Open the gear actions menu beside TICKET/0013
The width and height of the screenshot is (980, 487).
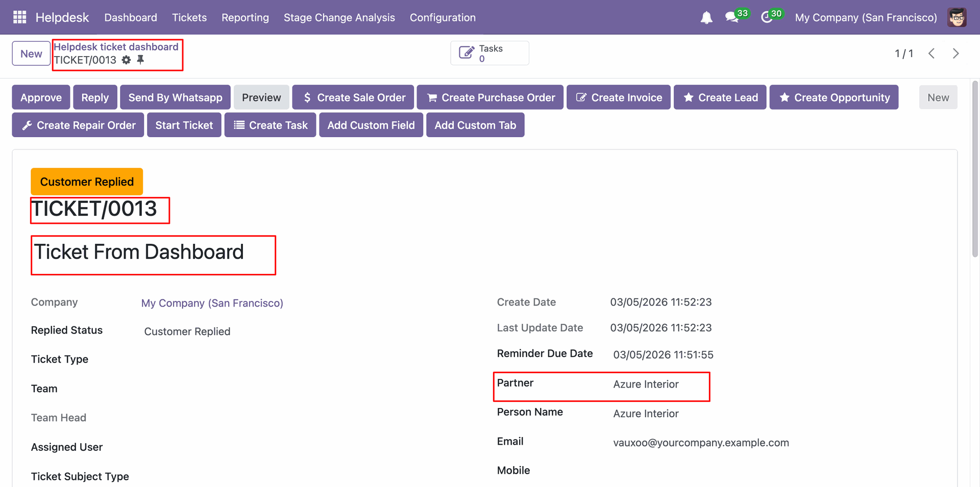(126, 60)
